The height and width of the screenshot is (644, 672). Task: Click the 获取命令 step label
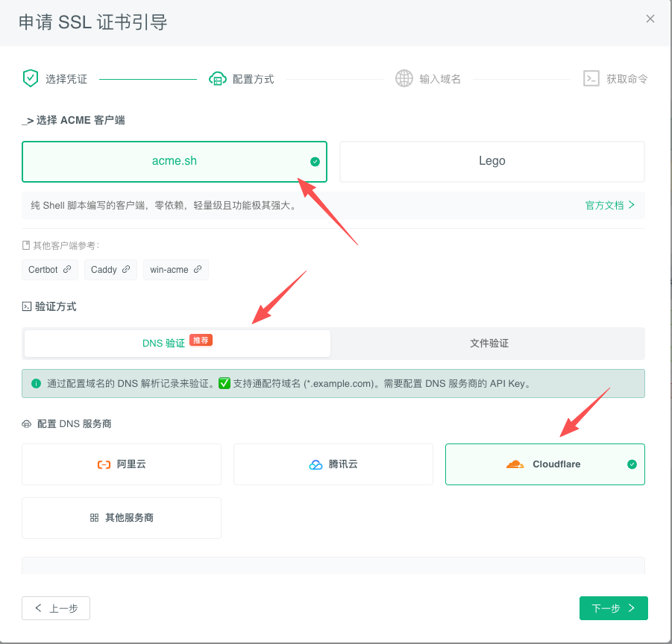(x=627, y=79)
